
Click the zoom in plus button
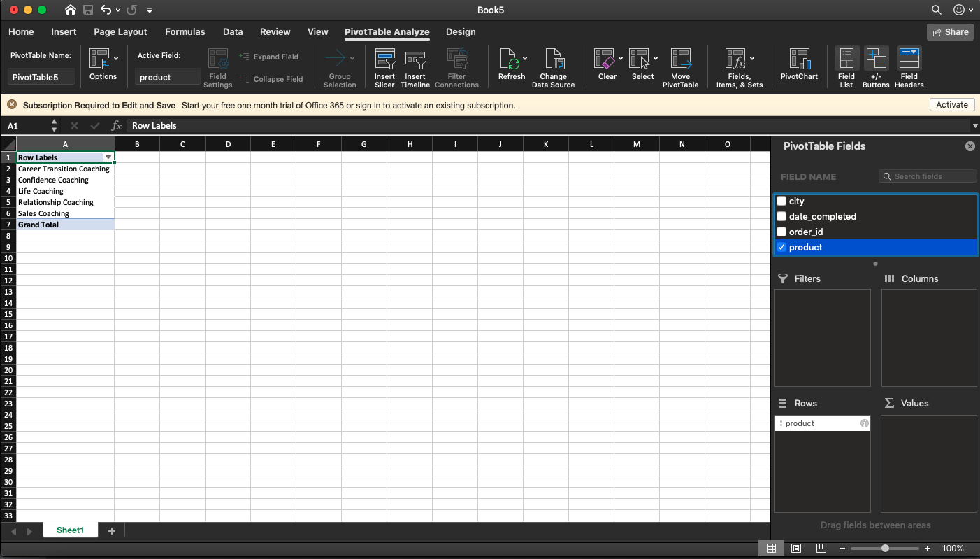(x=928, y=549)
